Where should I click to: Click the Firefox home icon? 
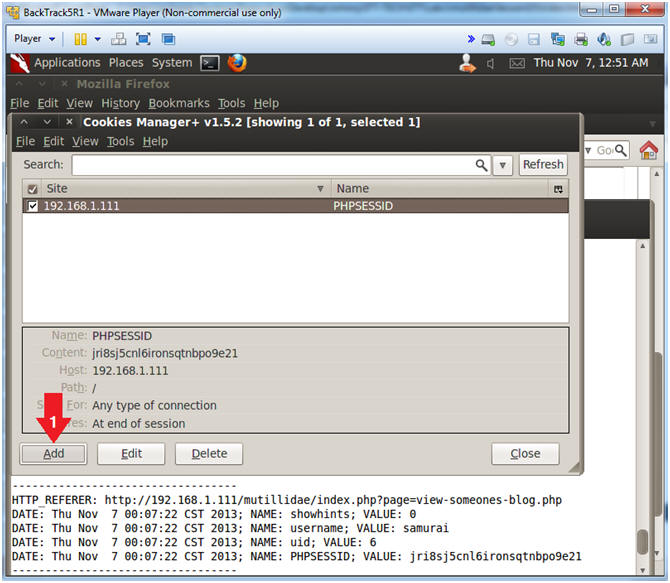pyautogui.click(x=648, y=150)
